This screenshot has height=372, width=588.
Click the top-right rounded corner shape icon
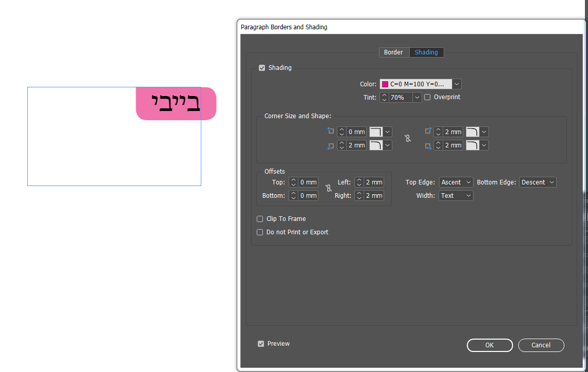click(x=472, y=132)
